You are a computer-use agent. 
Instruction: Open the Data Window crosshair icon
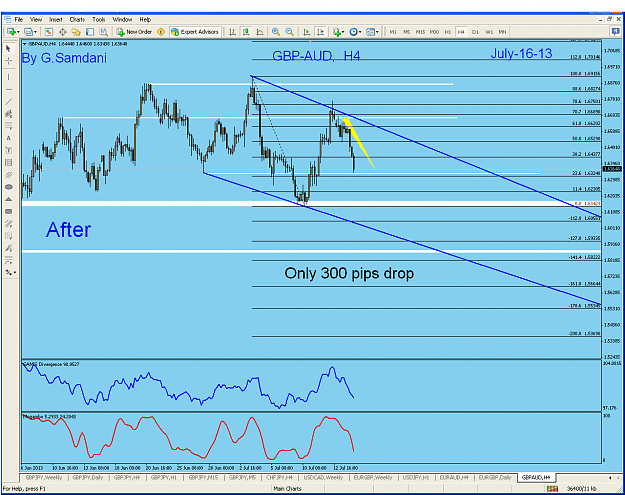click(x=63, y=32)
